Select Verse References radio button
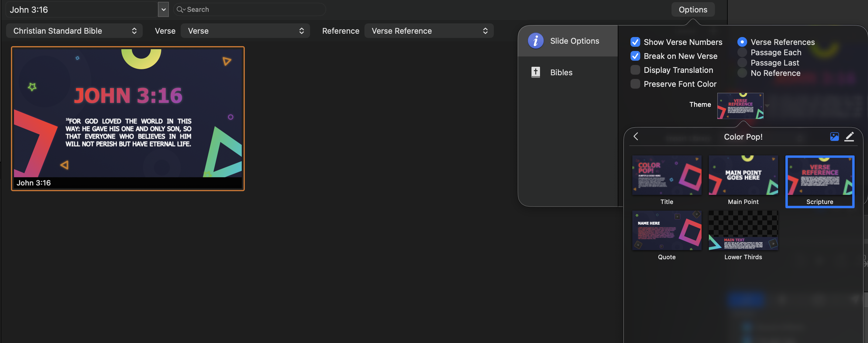This screenshot has height=343, width=868. pyautogui.click(x=742, y=42)
